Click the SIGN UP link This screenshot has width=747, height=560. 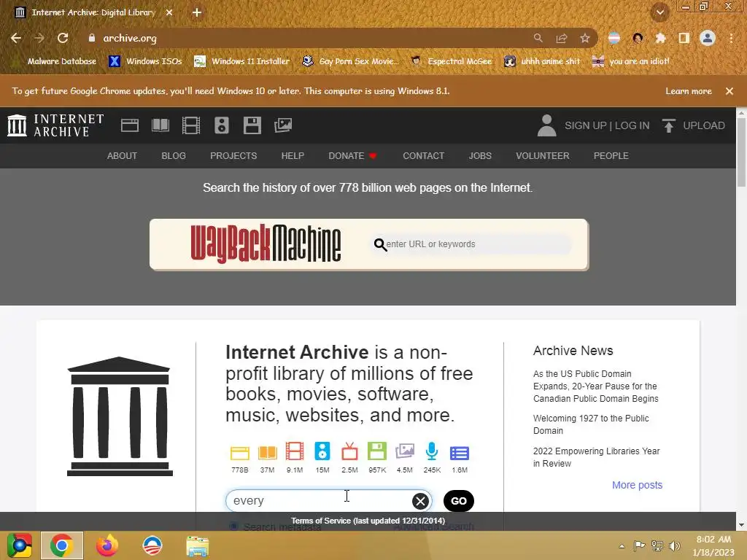coord(586,125)
